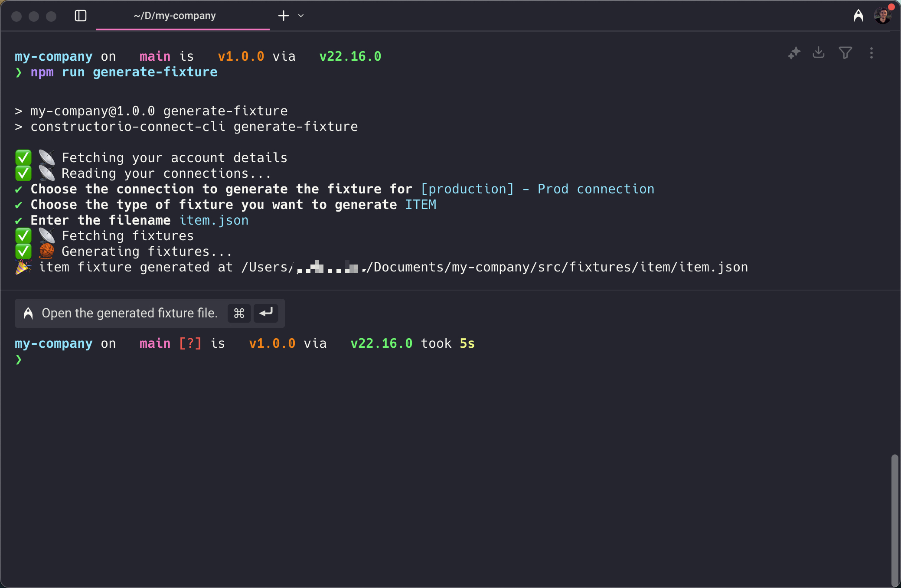Click the return key shortcut badge
Viewport: 901px width, 588px height.
click(x=266, y=313)
